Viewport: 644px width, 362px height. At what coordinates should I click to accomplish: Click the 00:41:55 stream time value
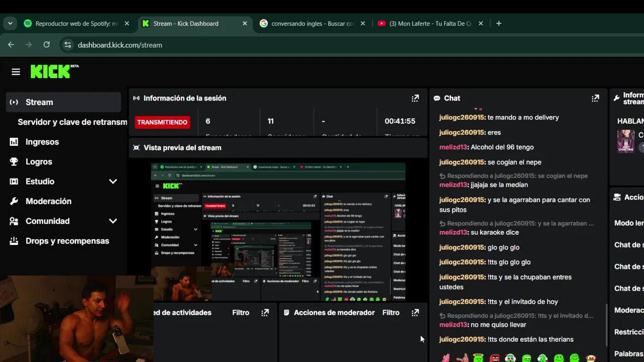coord(400,121)
